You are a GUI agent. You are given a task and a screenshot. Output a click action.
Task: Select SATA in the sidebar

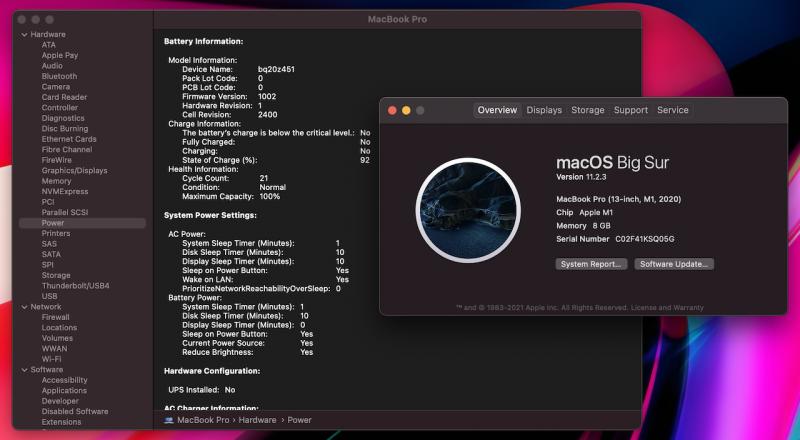(x=51, y=254)
